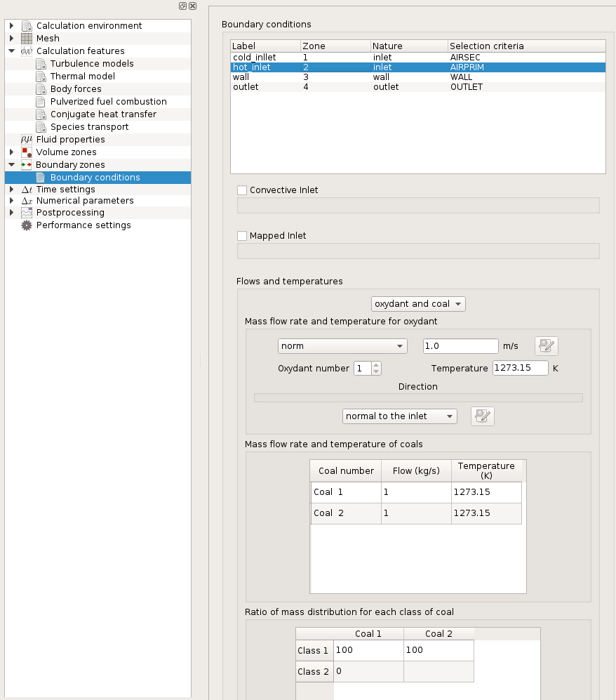Click the Conjugate heat transfer page icon
The image size is (616, 700).
tap(41, 114)
